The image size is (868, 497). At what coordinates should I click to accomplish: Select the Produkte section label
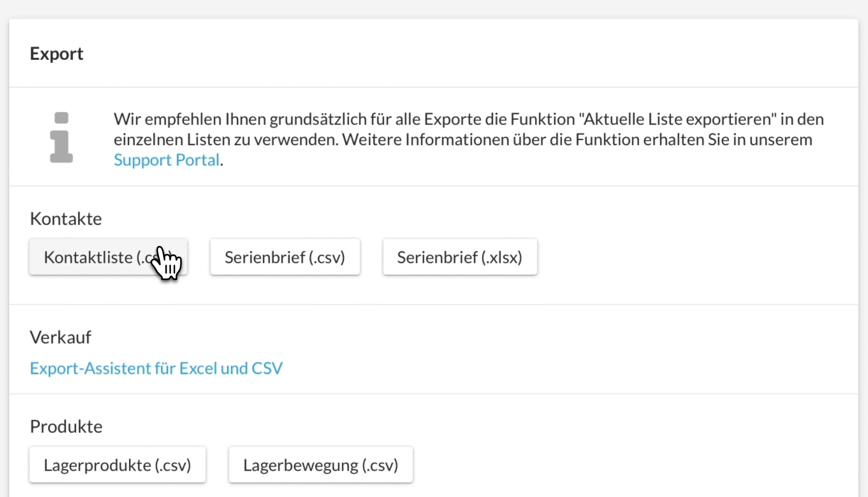click(x=66, y=426)
